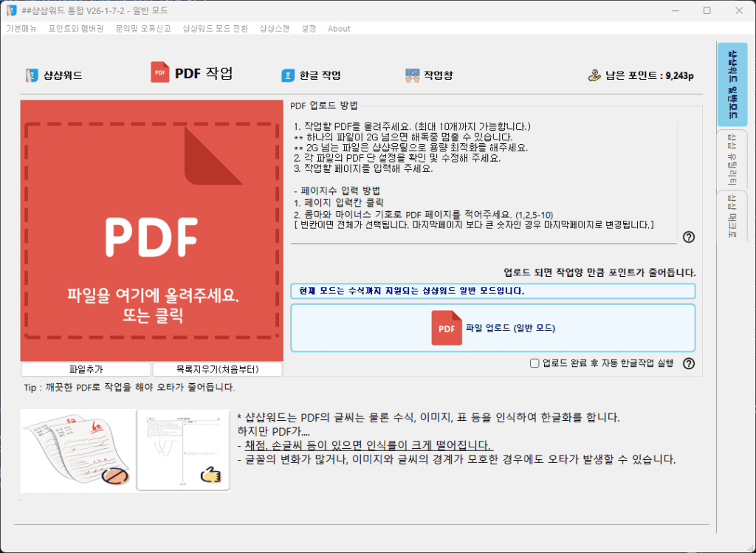Switch to the 샵샵 유틸리티 side tab
The height and width of the screenshot is (553, 756).
732,158
